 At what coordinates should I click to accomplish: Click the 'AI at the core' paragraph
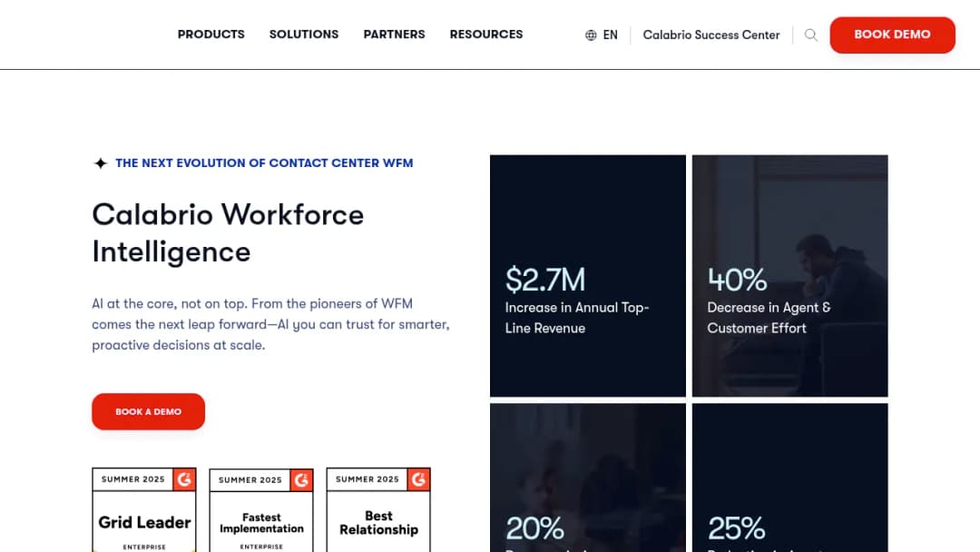[x=270, y=324]
